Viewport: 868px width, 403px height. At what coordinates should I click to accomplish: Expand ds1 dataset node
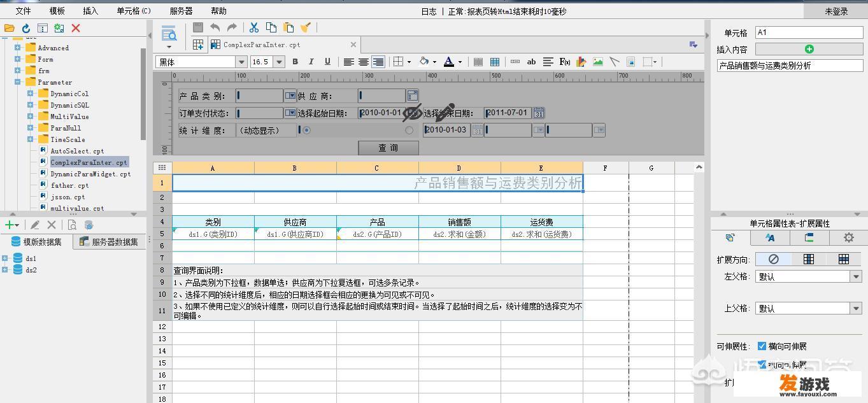click(x=4, y=258)
